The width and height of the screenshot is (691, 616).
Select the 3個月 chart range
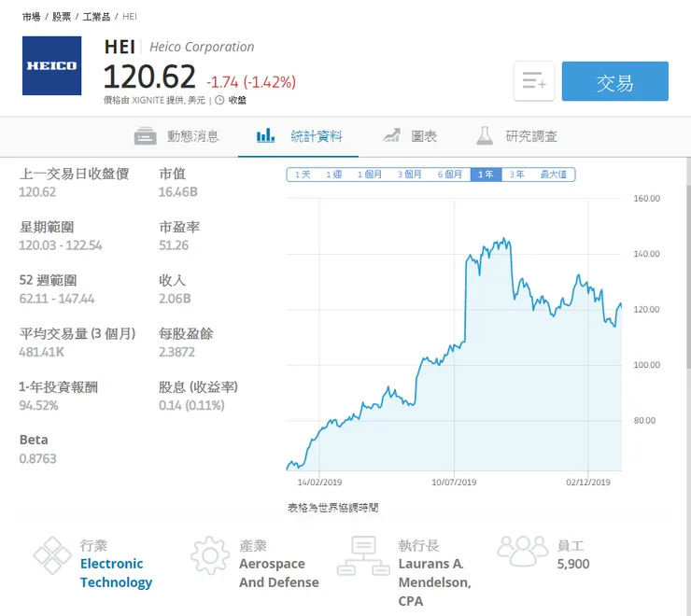click(409, 175)
